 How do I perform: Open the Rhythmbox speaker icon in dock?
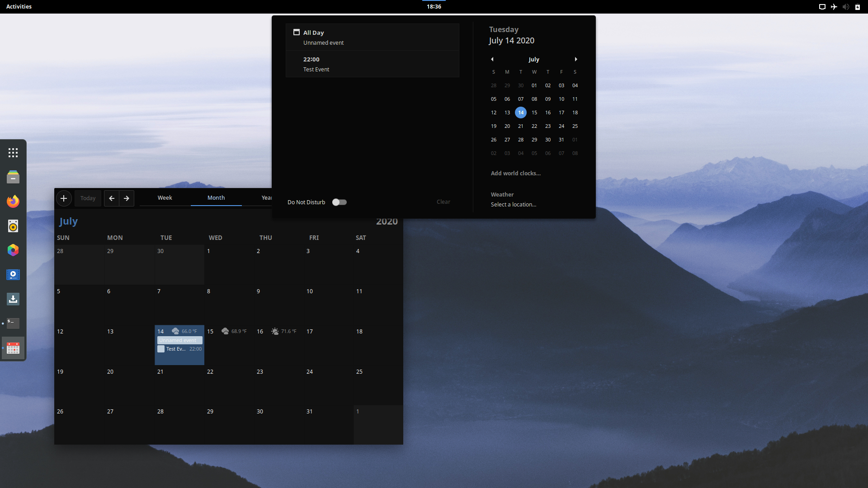tap(13, 226)
